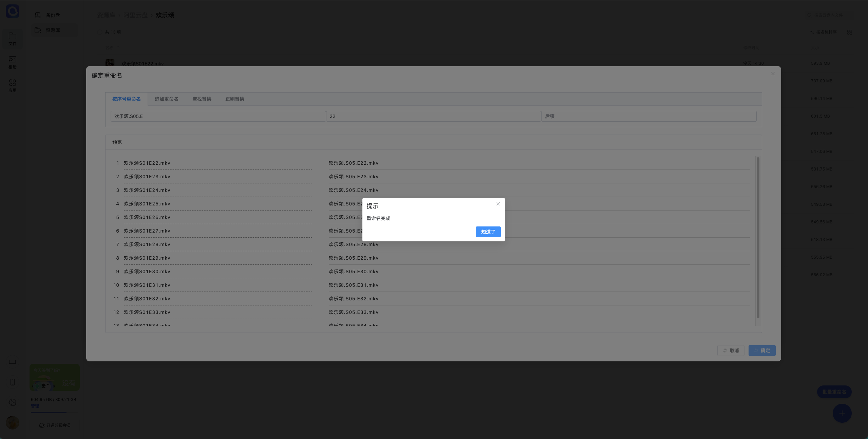Viewport: 868px width, 439px height.
Task: Open the 文件 section in sidebar
Action: click(13, 39)
